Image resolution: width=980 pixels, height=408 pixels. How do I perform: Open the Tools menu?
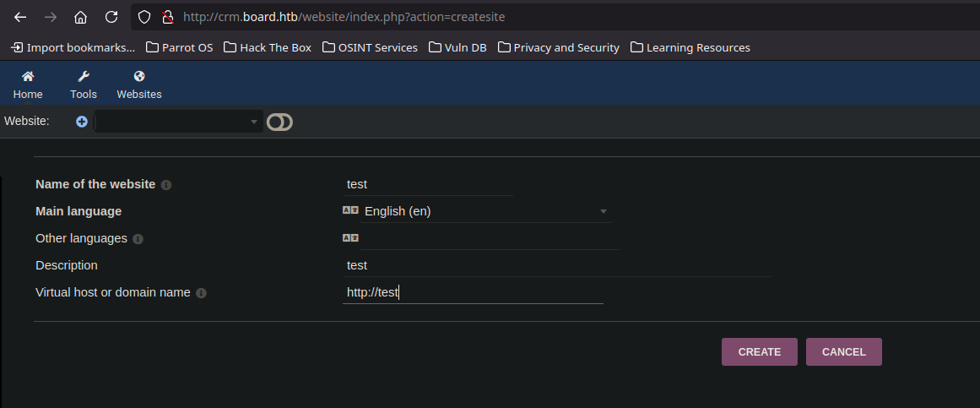83,84
